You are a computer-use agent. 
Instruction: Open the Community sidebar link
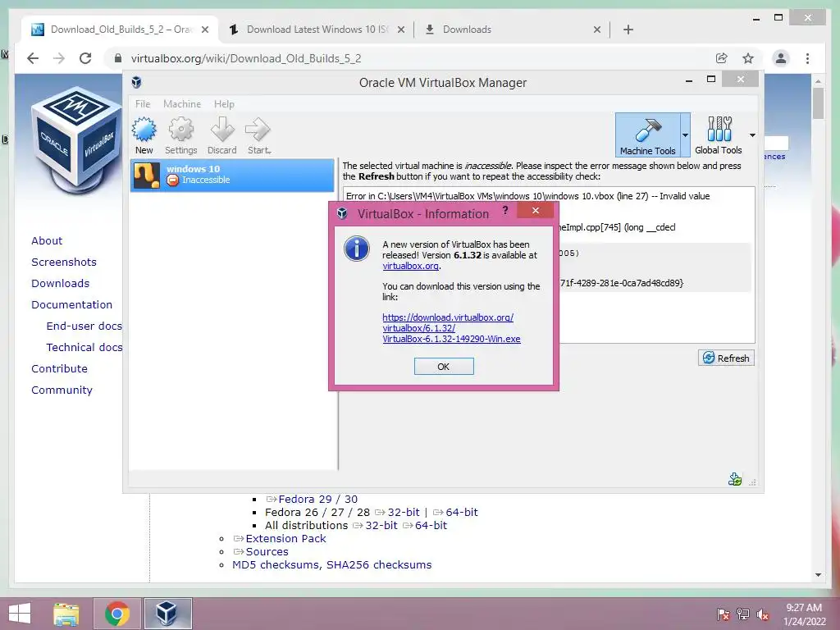pyautogui.click(x=62, y=390)
